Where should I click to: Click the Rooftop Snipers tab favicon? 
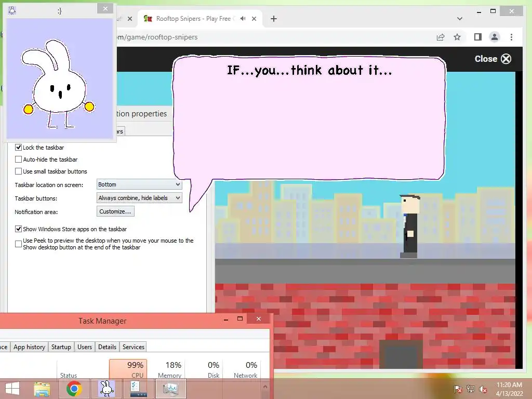148,19
